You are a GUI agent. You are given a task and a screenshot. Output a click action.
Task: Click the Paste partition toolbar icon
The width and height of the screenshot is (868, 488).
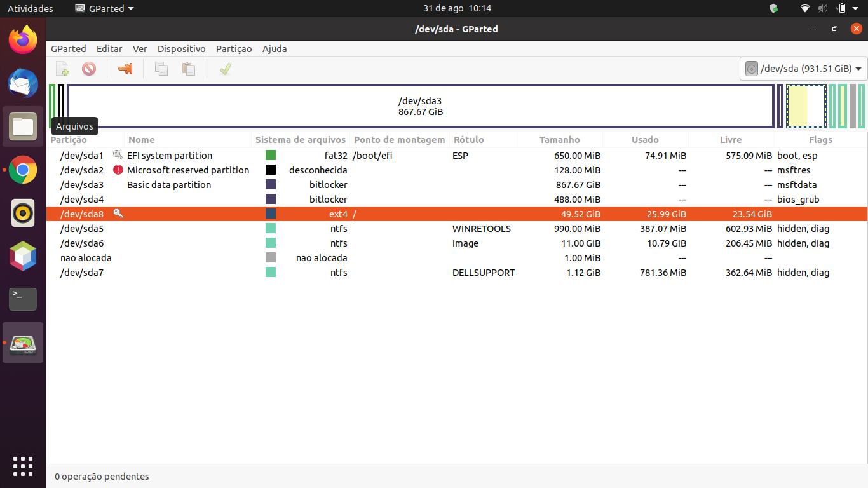pos(188,69)
